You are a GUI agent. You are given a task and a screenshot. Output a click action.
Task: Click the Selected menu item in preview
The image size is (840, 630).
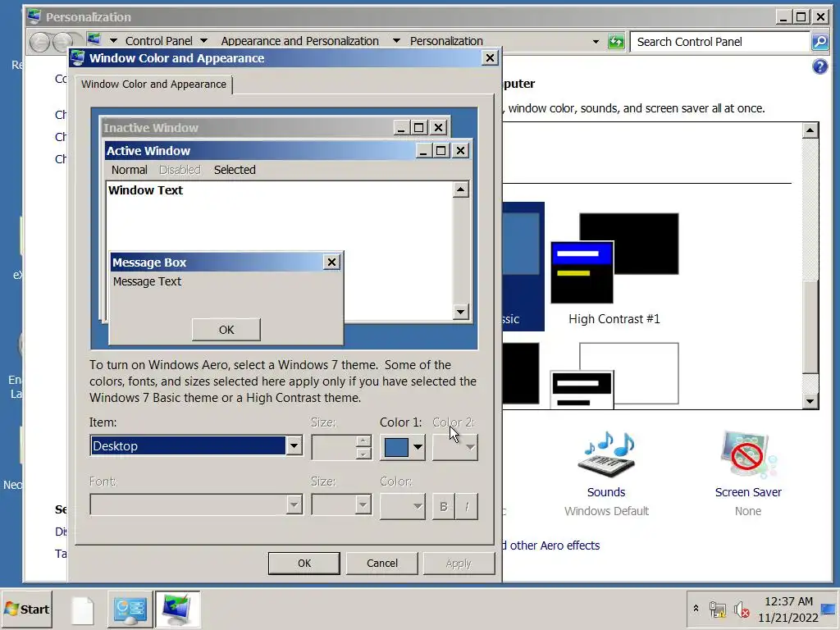[x=235, y=170]
